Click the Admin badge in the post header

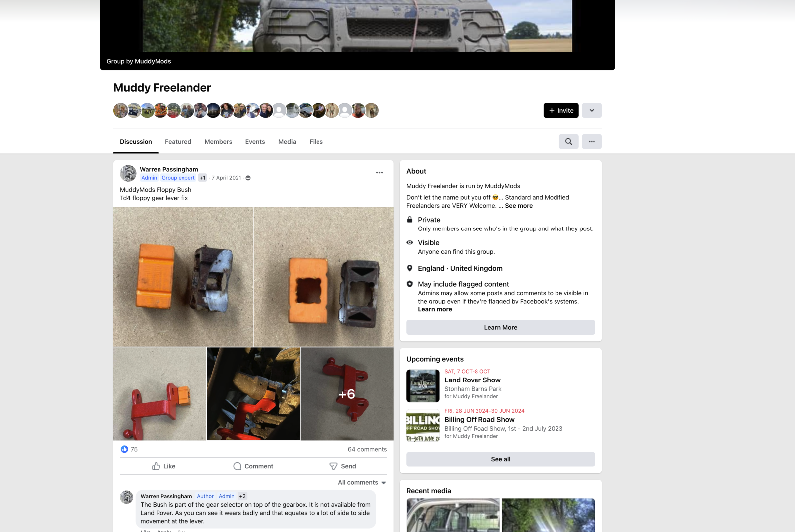pyautogui.click(x=149, y=178)
